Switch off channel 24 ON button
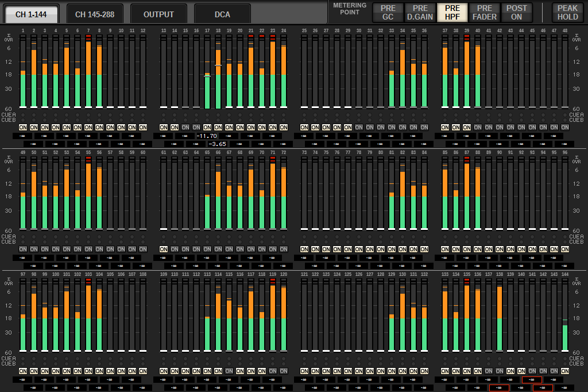588x392 pixels. (284, 127)
